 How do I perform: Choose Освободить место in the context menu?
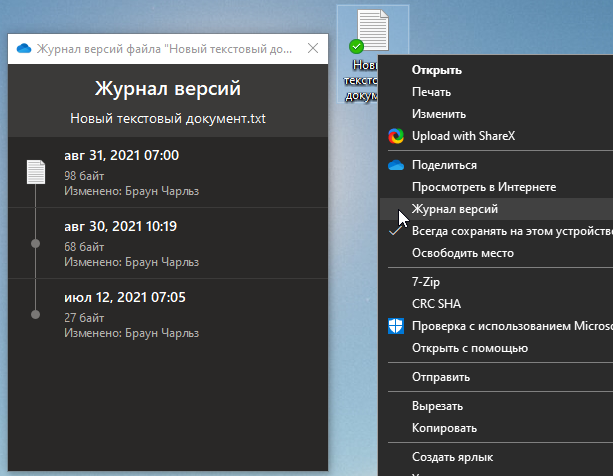click(x=496, y=253)
